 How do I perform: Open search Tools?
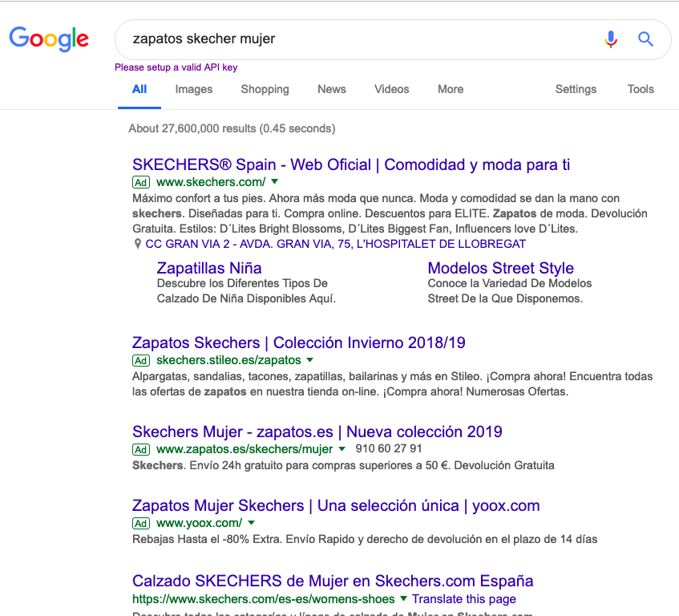pyautogui.click(x=641, y=89)
